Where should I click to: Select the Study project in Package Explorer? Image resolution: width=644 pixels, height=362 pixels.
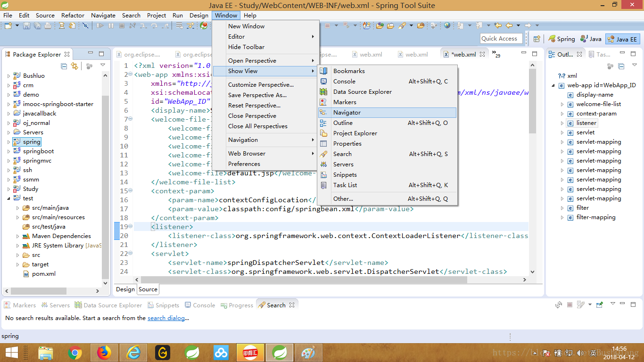pos(26,189)
